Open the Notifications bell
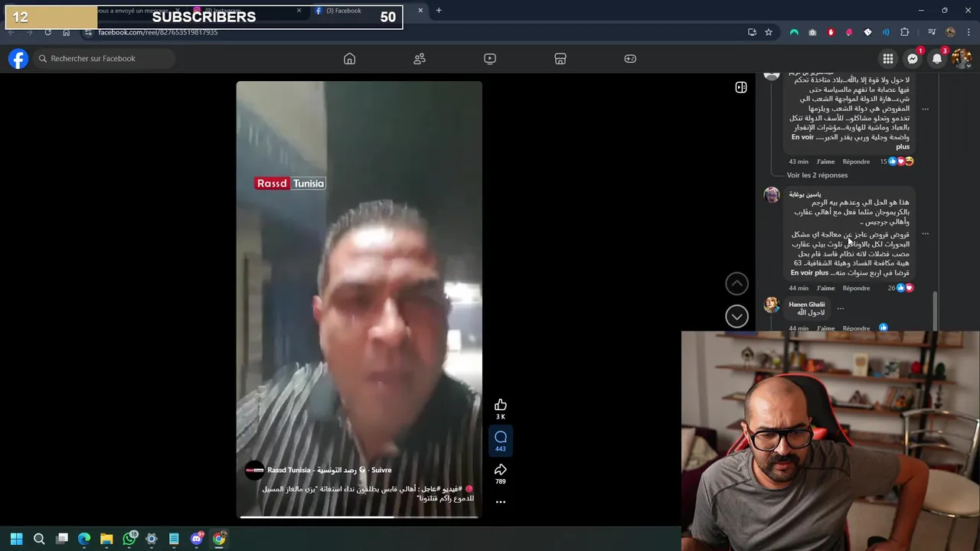 [937, 59]
